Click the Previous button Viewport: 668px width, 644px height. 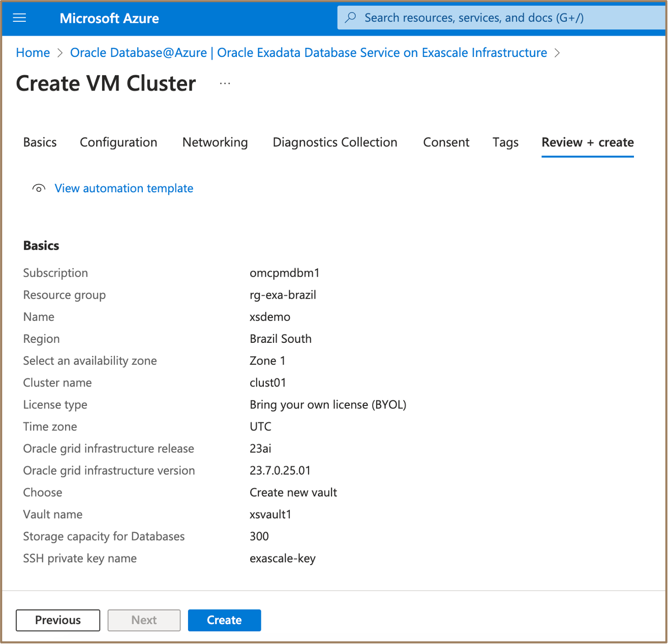58,621
